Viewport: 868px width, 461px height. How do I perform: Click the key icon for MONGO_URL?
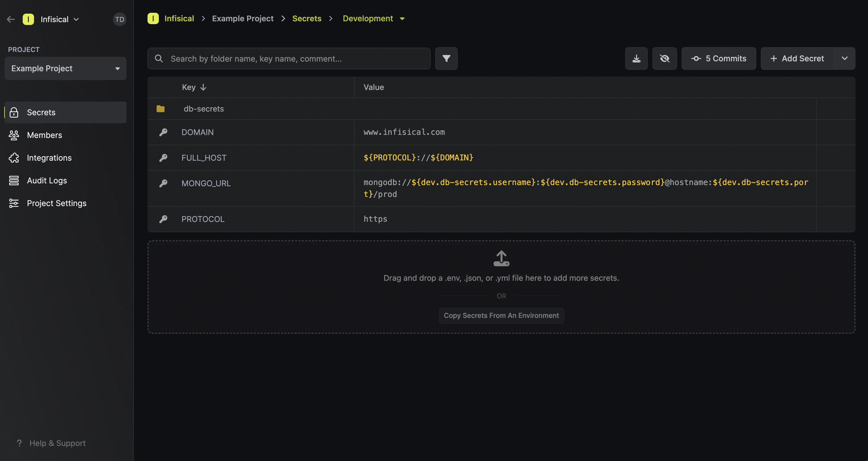tap(163, 183)
